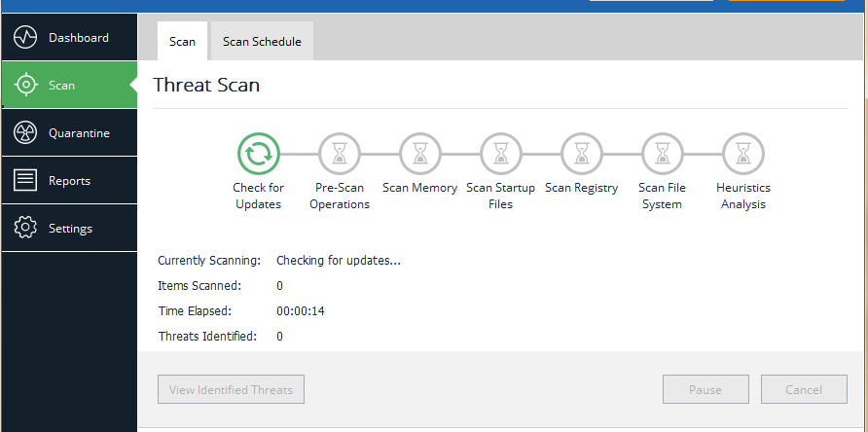Click the green Check for Updates icon
The width and height of the screenshot is (868, 432).
[x=259, y=154]
